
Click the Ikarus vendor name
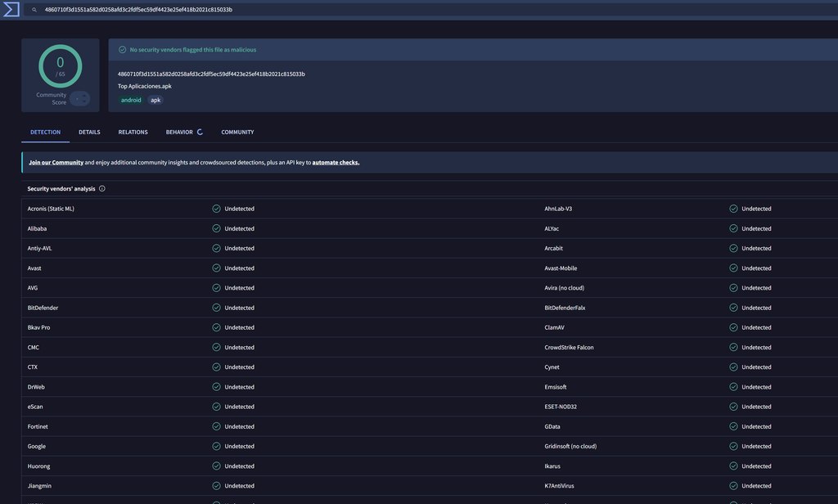point(552,466)
